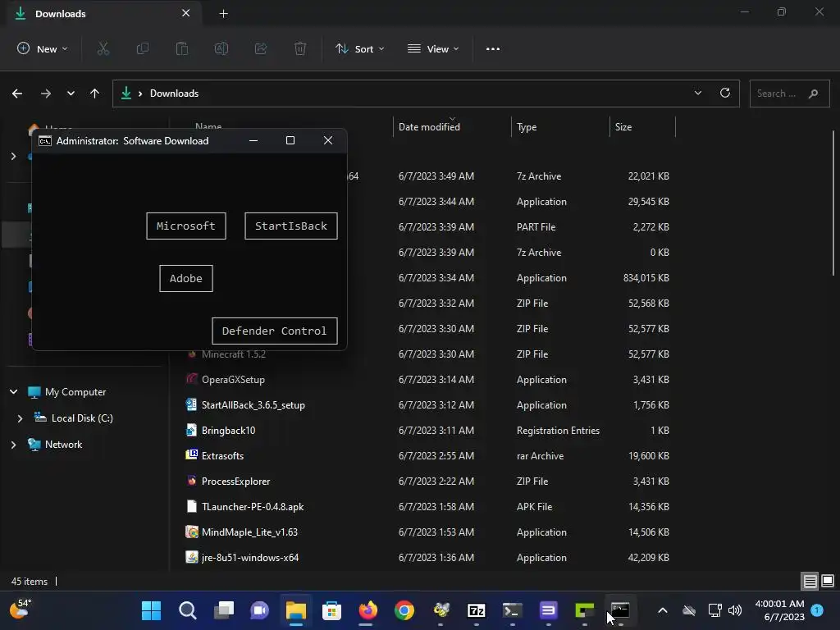Open the Chat app on the taskbar
840x630 pixels.
260,610
